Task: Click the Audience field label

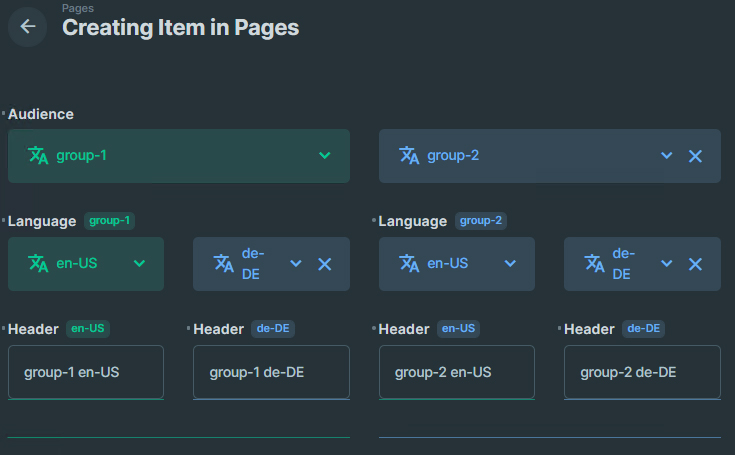Action: (x=41, y=114)
